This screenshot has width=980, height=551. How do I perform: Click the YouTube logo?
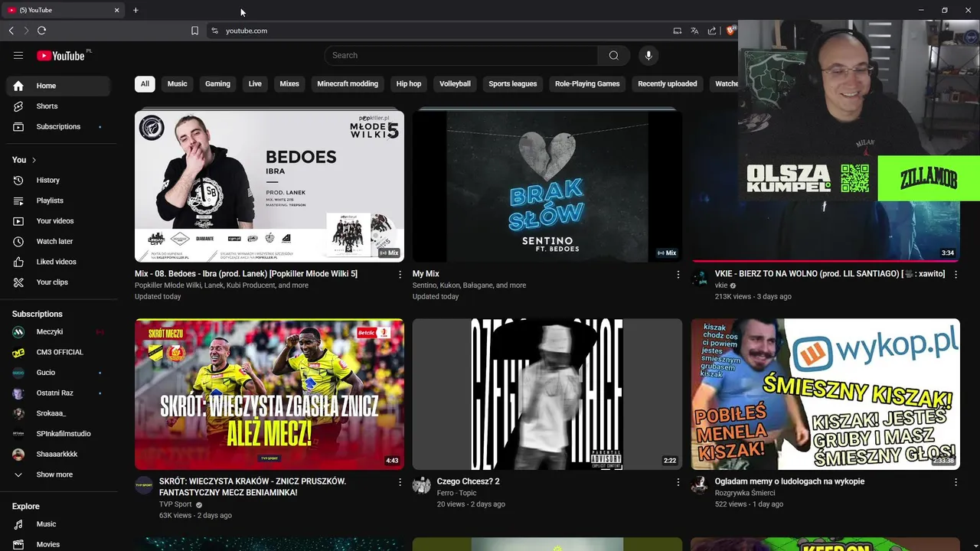[x=60, y=55]
